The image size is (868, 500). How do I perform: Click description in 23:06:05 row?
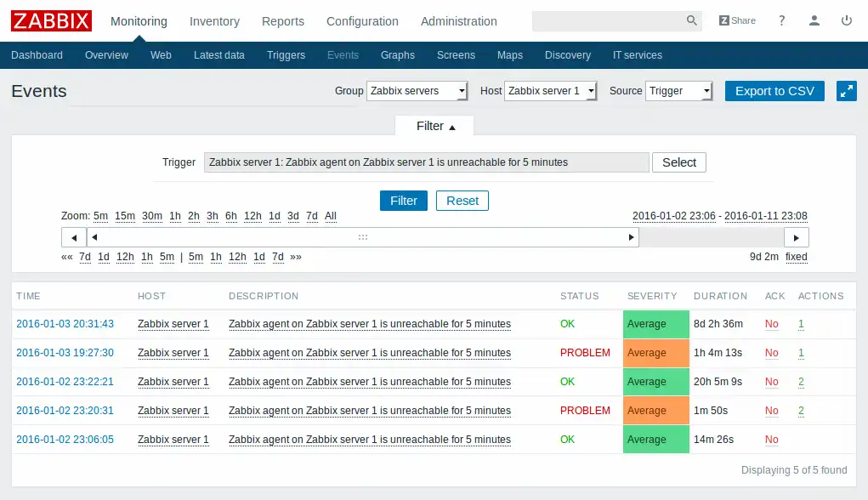[370, 439]
